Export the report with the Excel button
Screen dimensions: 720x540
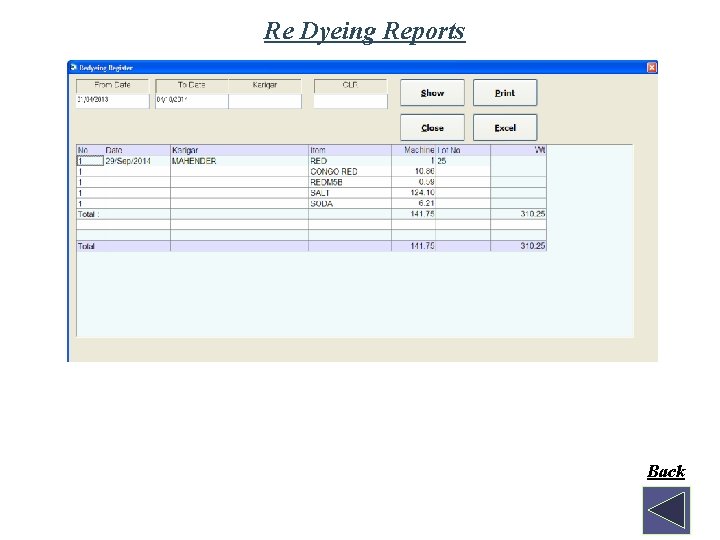click(x=505, y=128)
